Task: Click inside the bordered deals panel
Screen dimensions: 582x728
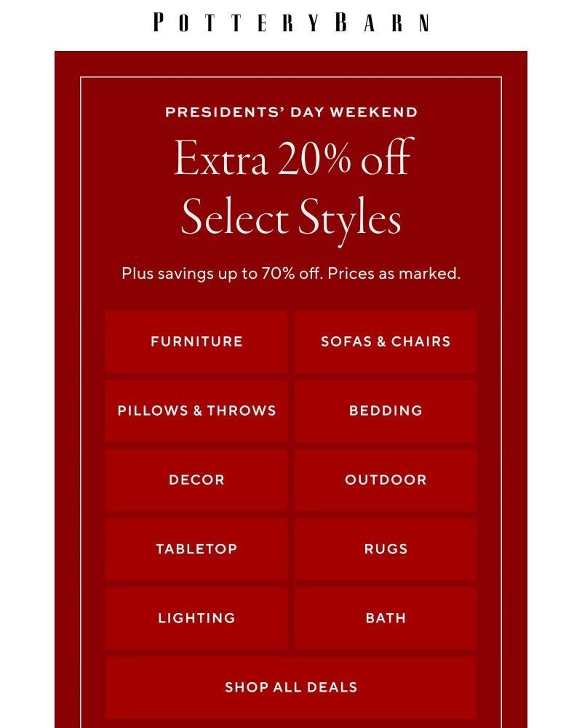Action: click(290, 298)
